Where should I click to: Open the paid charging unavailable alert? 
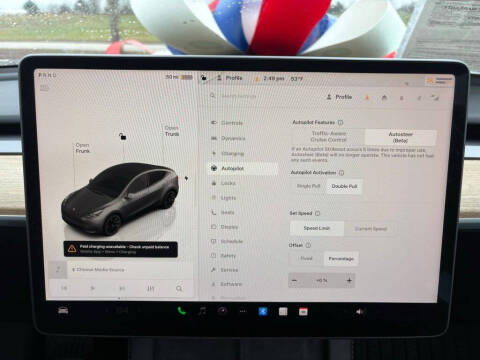coord(120,249)
